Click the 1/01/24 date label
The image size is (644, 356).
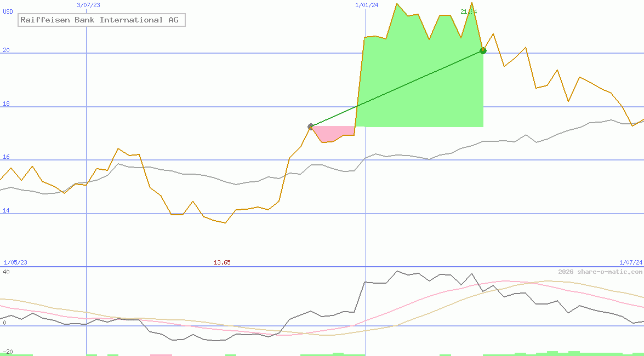coord(367,5)
